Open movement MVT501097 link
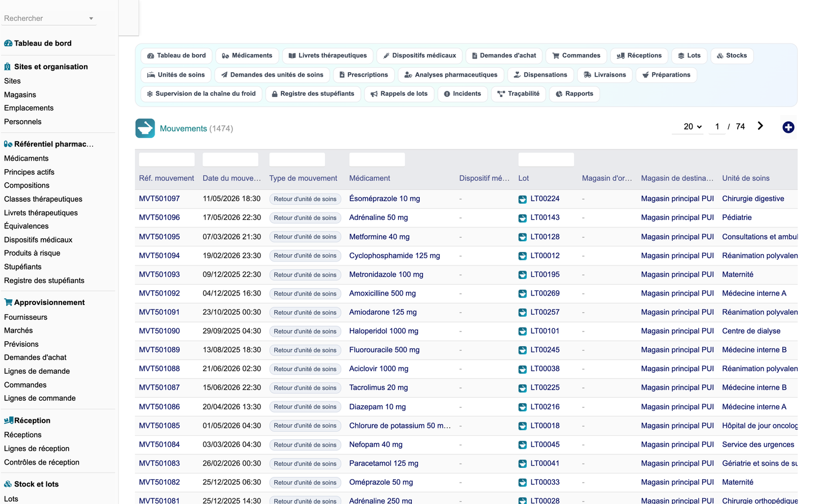This screenshot has height=504, width=815. pyautogui.click(x=160, y=199)
